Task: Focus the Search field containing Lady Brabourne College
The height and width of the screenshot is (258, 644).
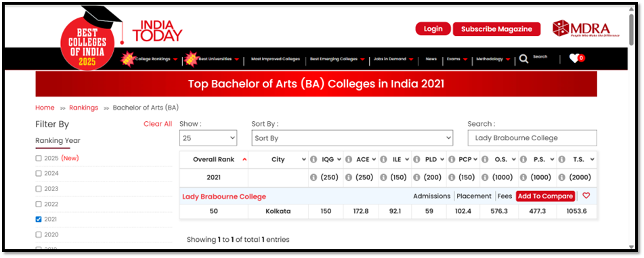Action: [x=532, y=138]
